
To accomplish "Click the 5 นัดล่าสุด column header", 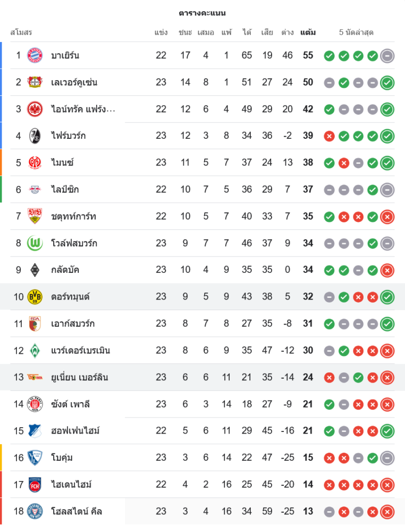I will [x=356, y=32].
